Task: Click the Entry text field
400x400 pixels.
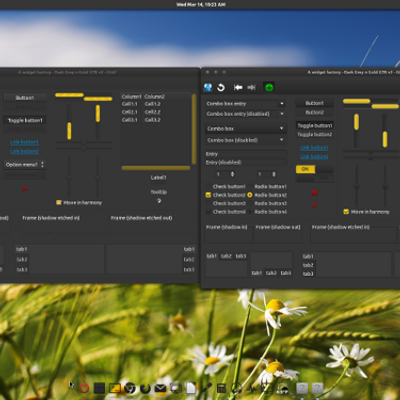Action: [x=246, y=154]
